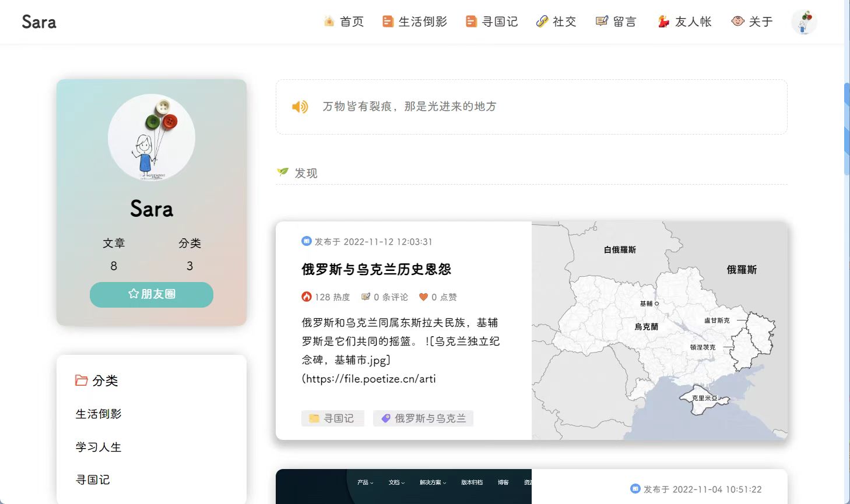Click the 分类 count of 3

click(x=189, y=266)
